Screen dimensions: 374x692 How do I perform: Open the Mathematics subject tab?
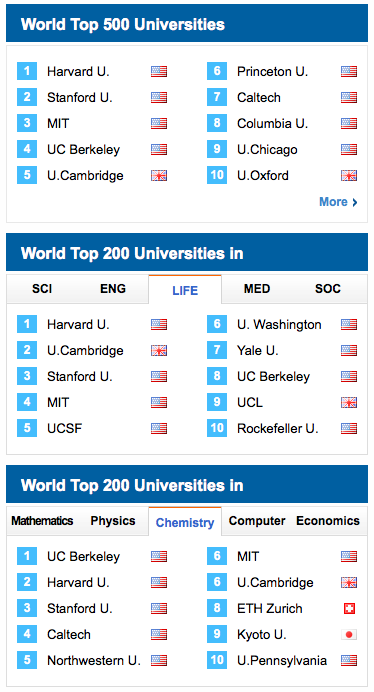(42, 521)
